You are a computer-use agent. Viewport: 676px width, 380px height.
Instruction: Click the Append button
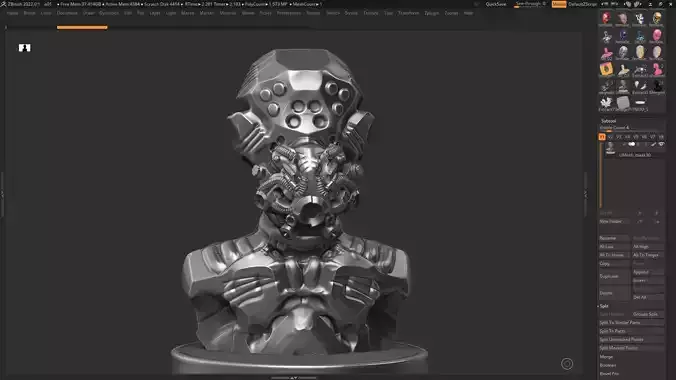point(648,272)
